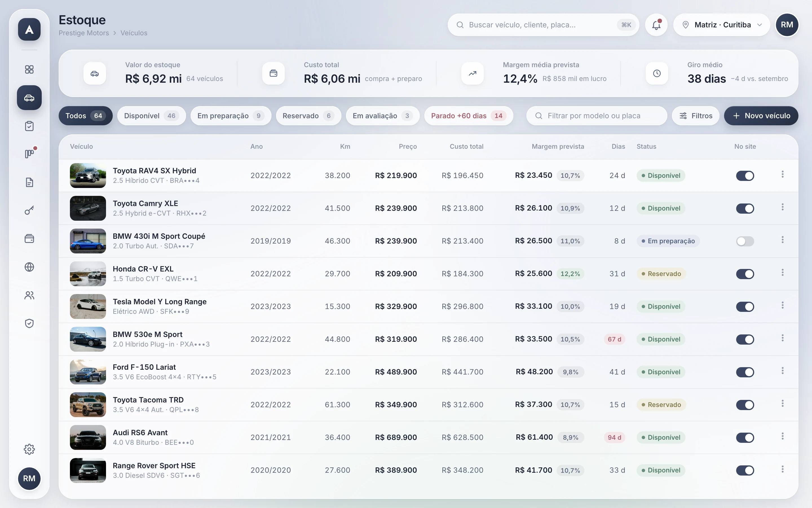Toggle site listing for Range Rover Sport HSE
Screen dimensions: 812x508
click(745, 470)
